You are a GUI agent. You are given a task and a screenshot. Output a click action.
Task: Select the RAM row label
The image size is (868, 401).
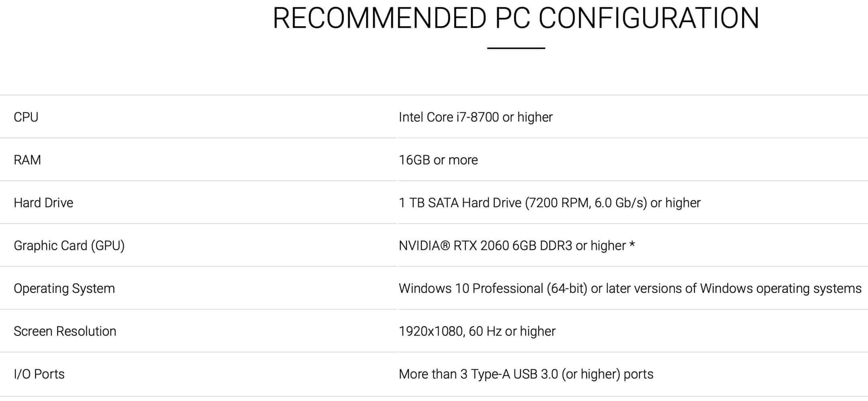27,160
